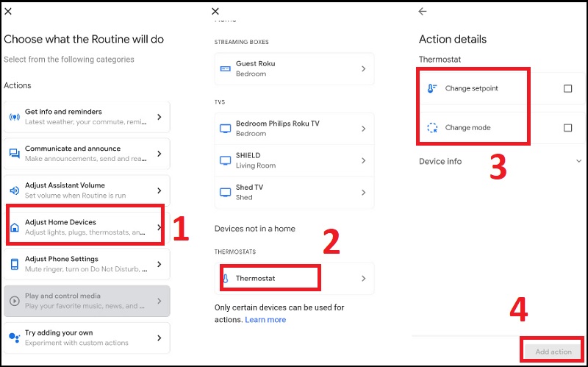Select Try adding your own category
This screenshot has height=367, width=588.
click(87, 338)
